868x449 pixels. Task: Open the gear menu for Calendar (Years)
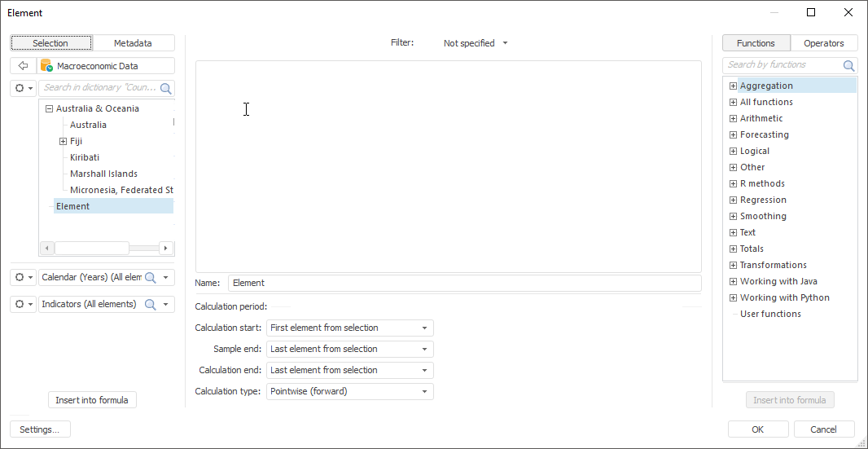[x=24, y=277]
